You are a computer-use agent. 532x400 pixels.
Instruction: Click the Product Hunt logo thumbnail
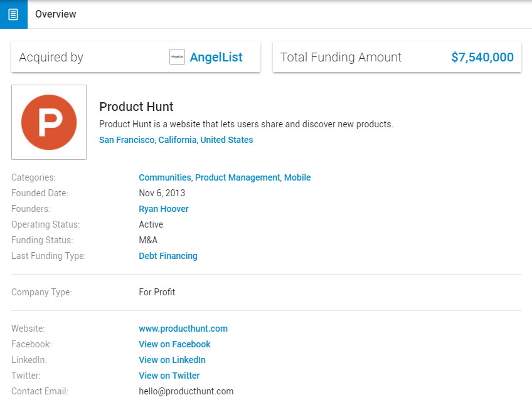click(x=49, y=122)
